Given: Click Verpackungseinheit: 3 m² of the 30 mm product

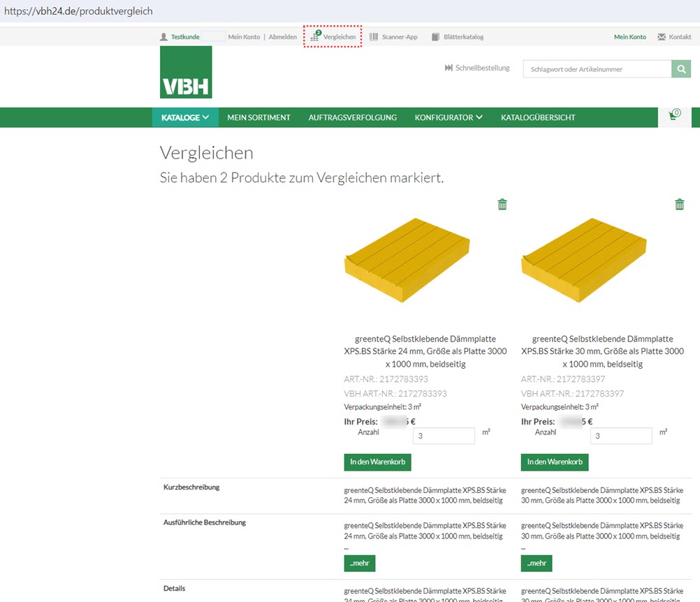Looking at the screenshot, I should coord(560,407).
